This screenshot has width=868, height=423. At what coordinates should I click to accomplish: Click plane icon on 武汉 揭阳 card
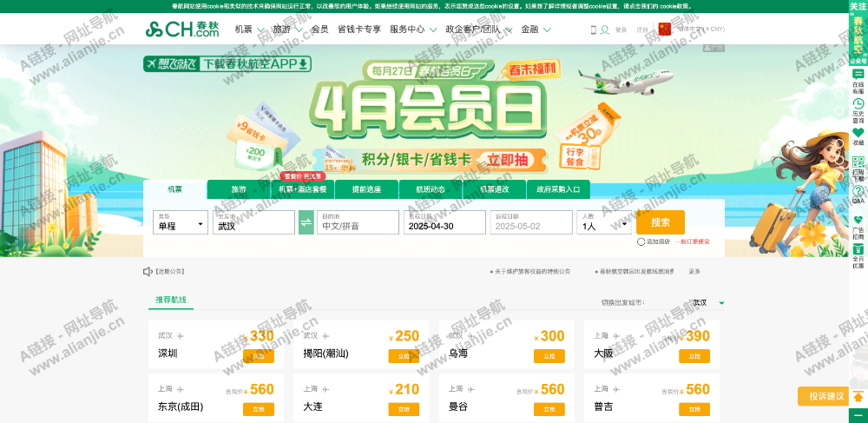click(x=326, y=335)
